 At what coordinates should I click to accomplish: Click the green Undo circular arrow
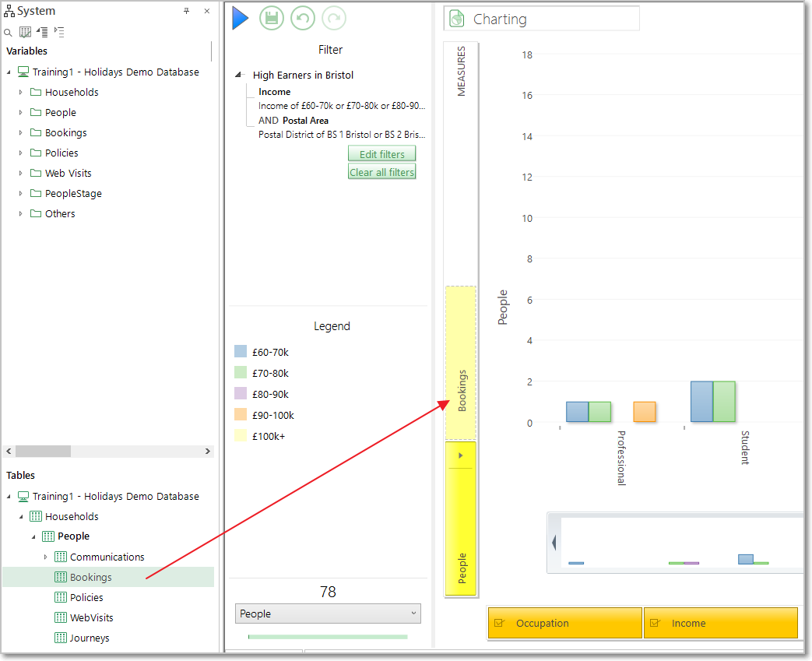pos(302,18)
